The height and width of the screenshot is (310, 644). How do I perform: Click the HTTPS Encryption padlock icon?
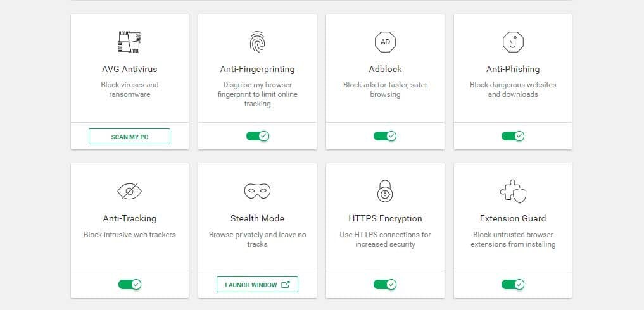pos(385,191)
